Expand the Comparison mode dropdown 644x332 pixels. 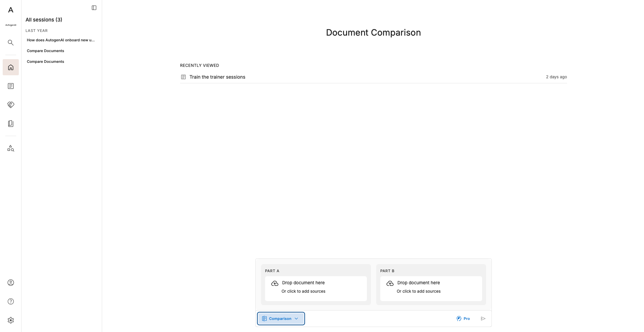[x=281, y=319]
